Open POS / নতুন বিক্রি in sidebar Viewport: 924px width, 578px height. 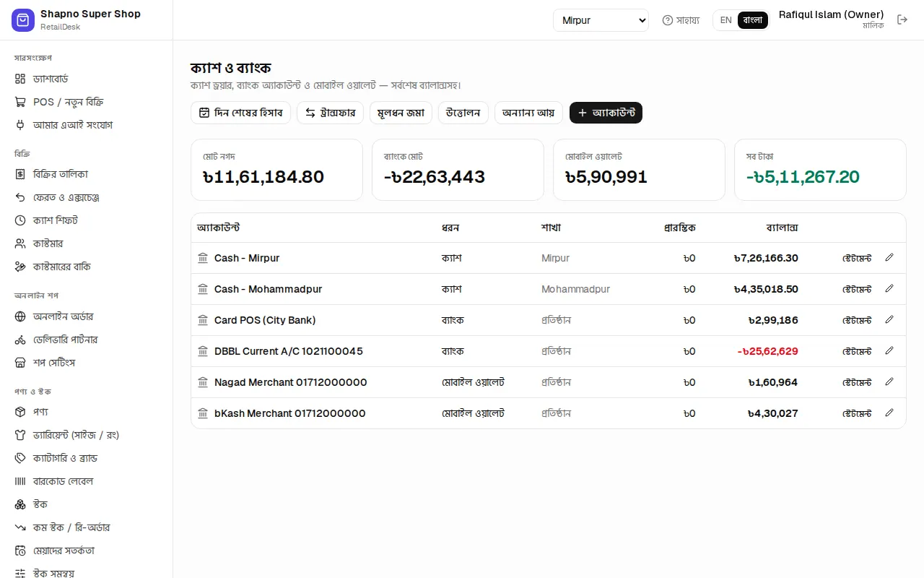[x=87, y=102]
